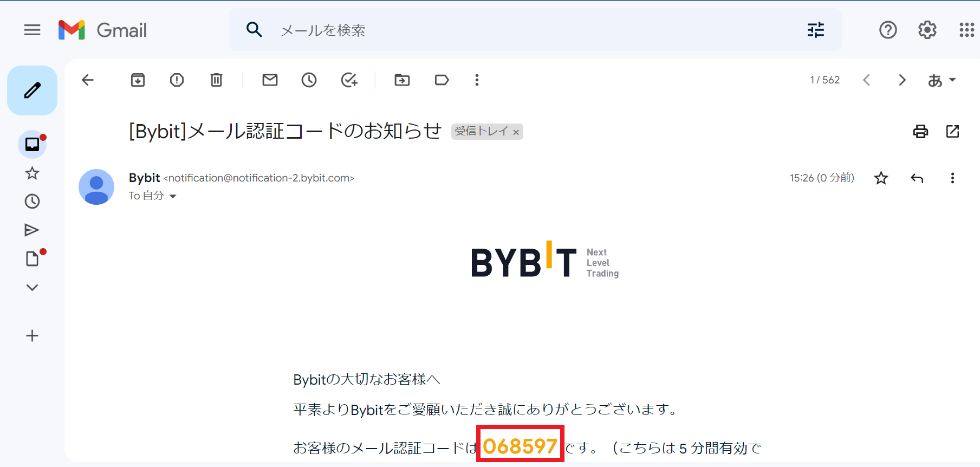980x467 pixels.
Task: Click the archive email icon
Action: coord(138,80)
